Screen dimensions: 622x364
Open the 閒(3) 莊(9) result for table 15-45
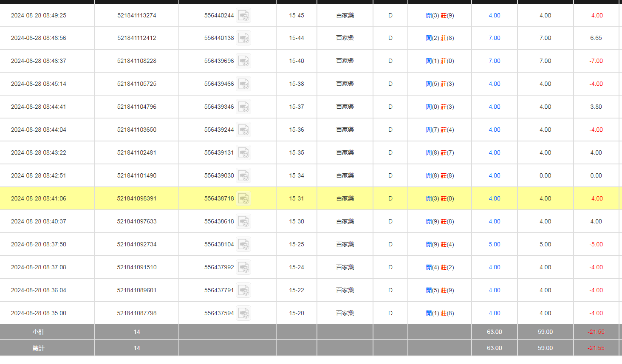(440, 15)
